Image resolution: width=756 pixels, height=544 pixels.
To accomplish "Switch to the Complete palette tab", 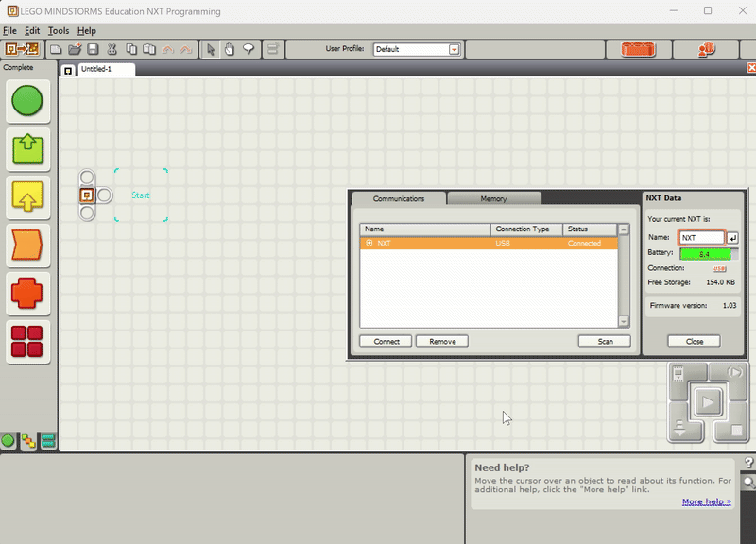I will pos(28,441).
